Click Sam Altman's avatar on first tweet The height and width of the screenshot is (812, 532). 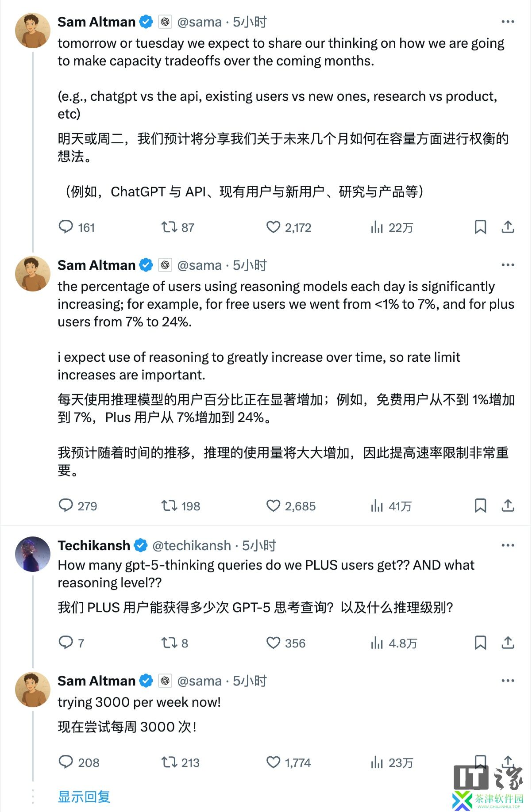coord(33,31)
